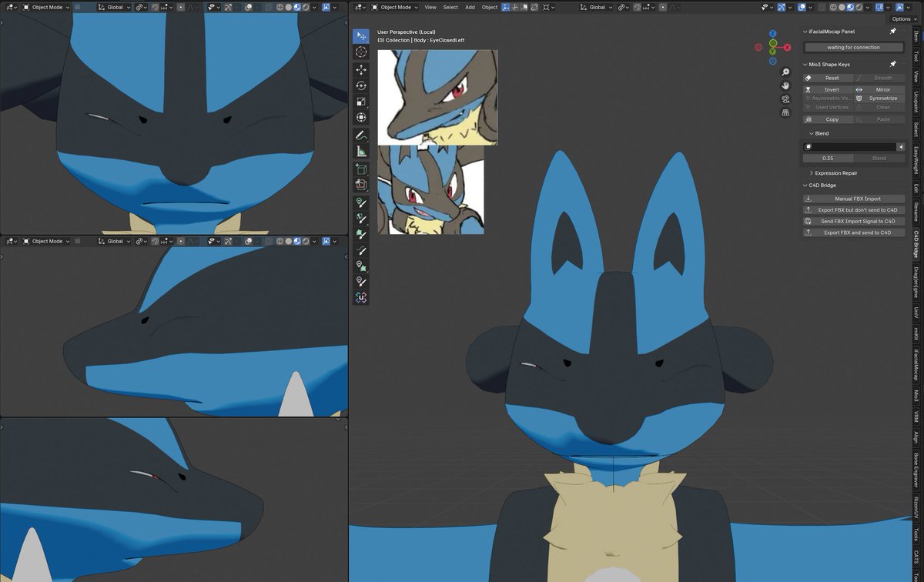The width and height of the screenshot is (924, 582).
Task: Click hamburger menu in top-left viewport header
Action: (77, 5)
